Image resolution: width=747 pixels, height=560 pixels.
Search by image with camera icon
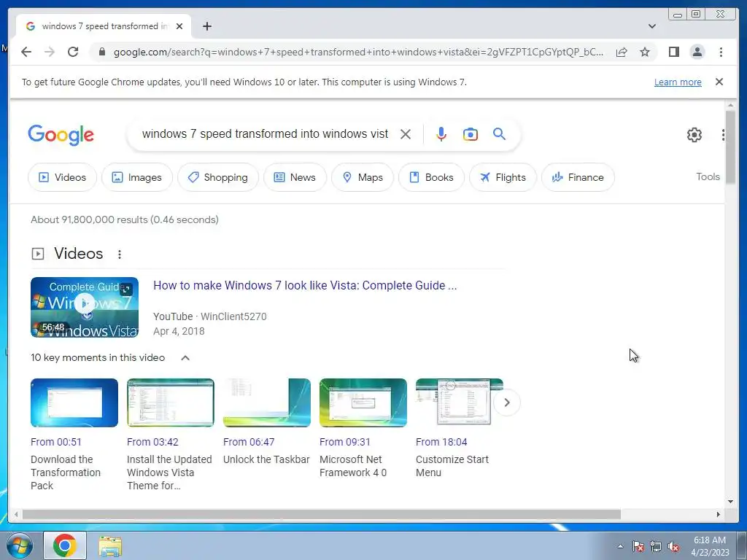click(471, 134)
